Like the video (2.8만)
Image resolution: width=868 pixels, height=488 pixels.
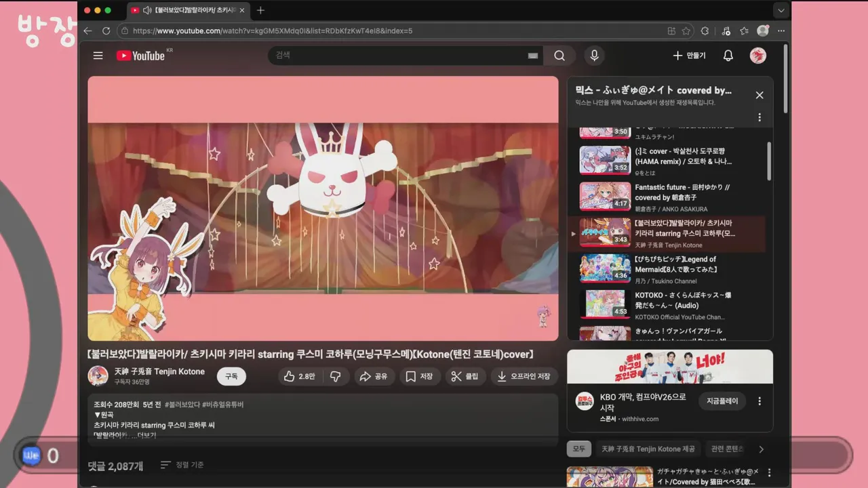299,376
